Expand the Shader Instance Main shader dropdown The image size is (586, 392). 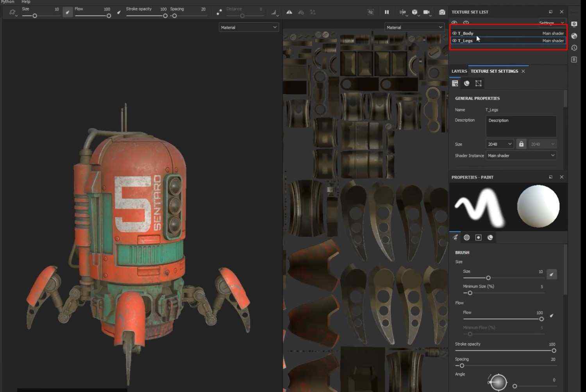pos(521,156)
